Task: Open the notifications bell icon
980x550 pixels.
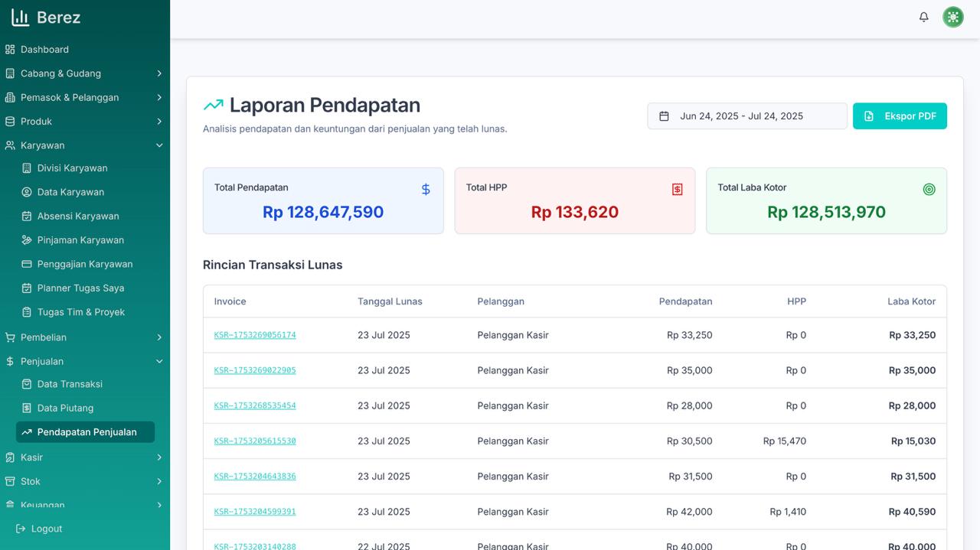Action: pyautogui.click(x=923, y=16)
